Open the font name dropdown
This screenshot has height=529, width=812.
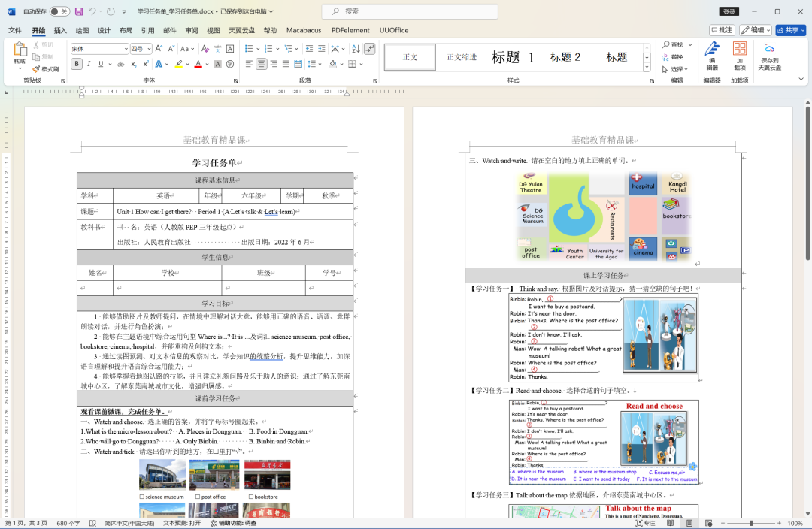tap(126, 49)
